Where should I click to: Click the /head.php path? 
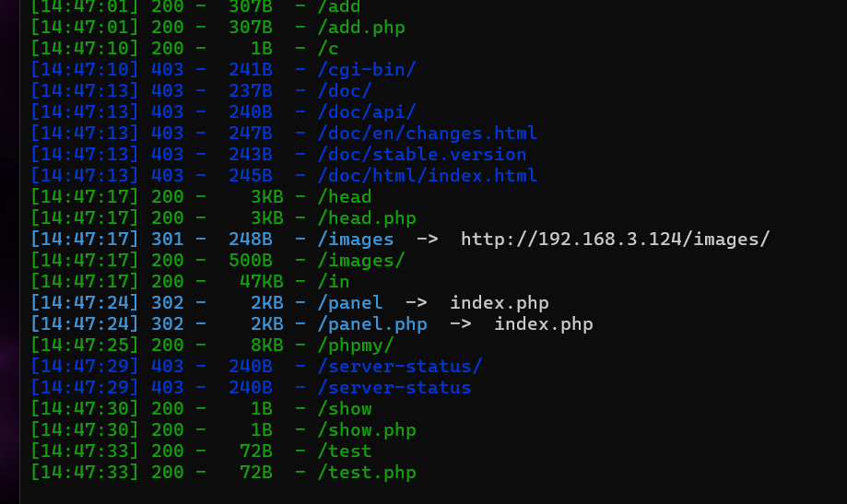[x=367, y=218]
